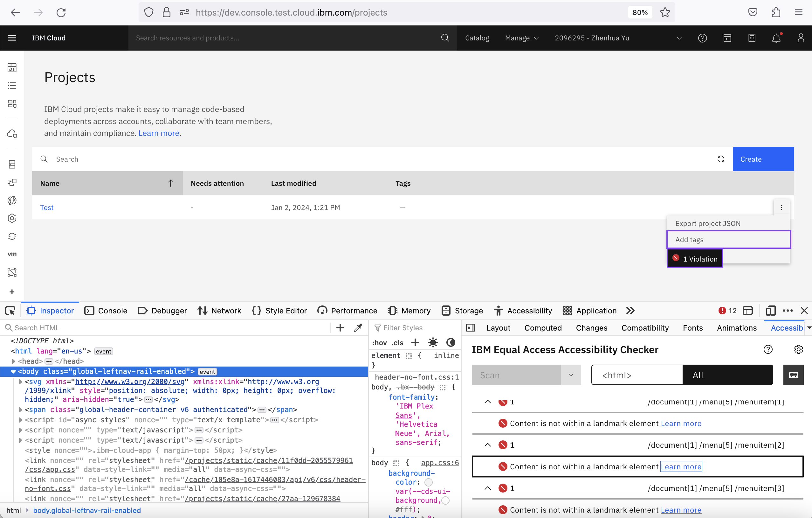Click the Catalog header link

[477, 38]
